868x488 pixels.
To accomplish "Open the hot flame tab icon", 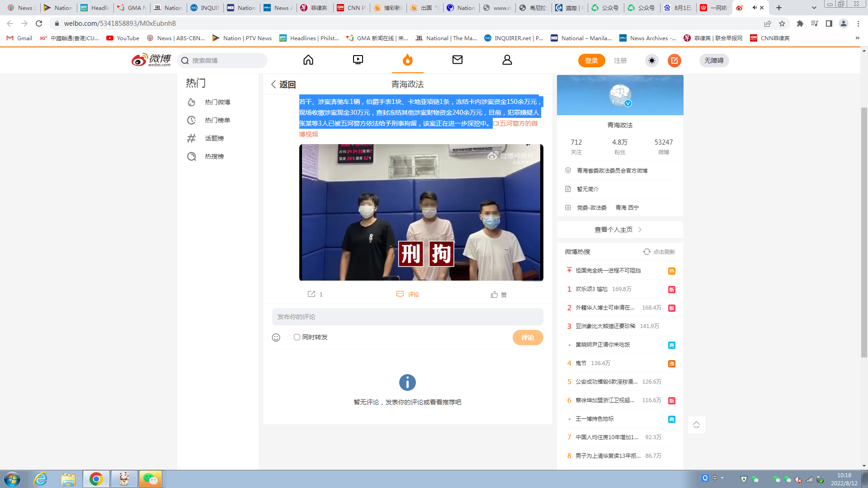I will point(408,60).
